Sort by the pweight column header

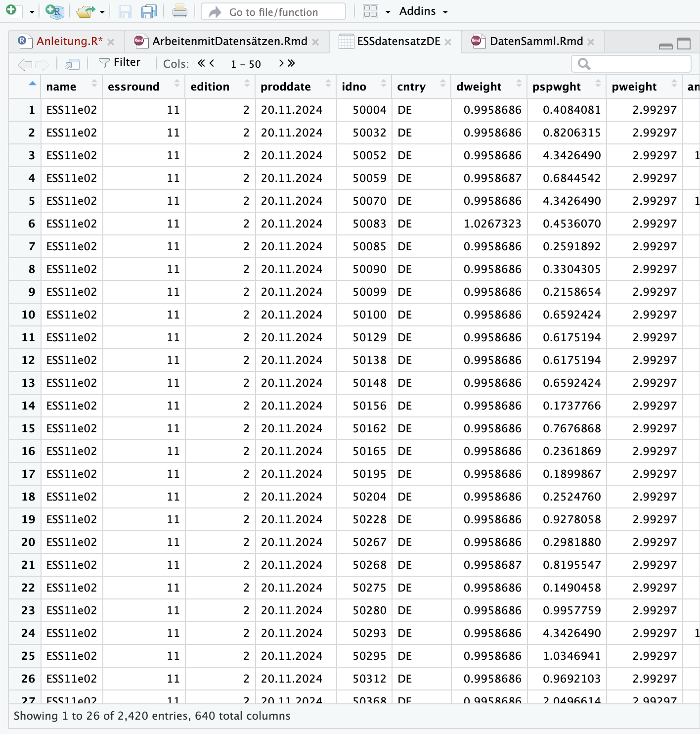pyautogui.click(x=644, y=87)
